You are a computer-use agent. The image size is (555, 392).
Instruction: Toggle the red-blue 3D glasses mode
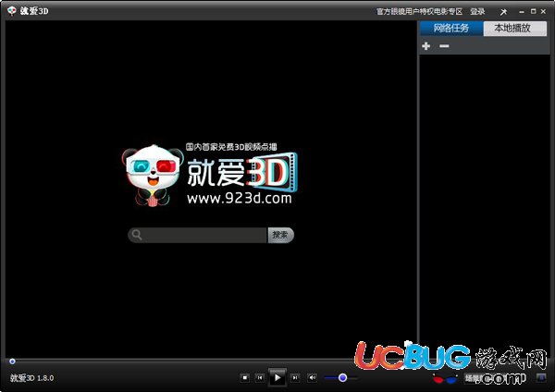pyautogui.click(x=445, y=380)
